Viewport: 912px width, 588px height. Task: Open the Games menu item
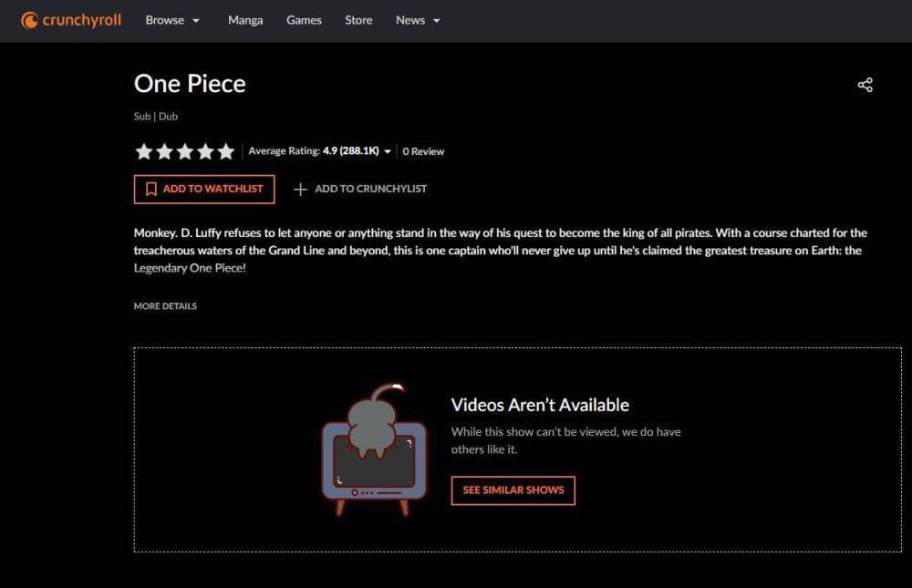point(304,20)
